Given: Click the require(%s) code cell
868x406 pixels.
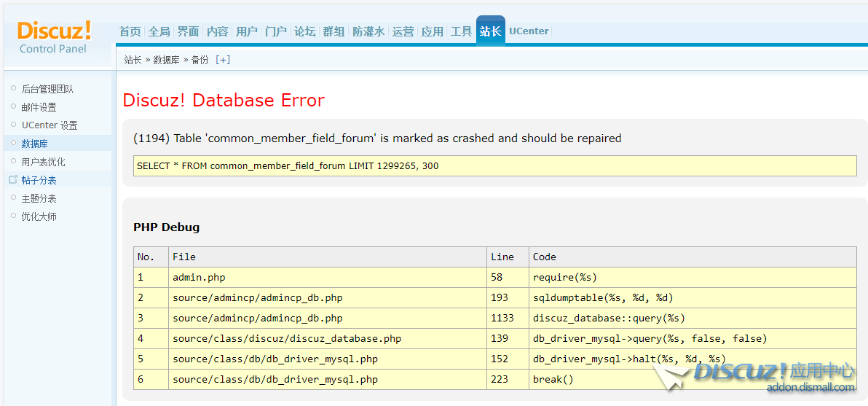Looking at the screenshot, I should coord(693,277).
